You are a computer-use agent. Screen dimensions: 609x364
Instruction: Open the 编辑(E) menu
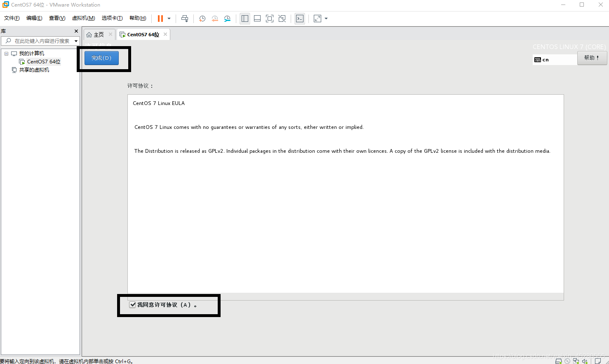coord(34,18)
